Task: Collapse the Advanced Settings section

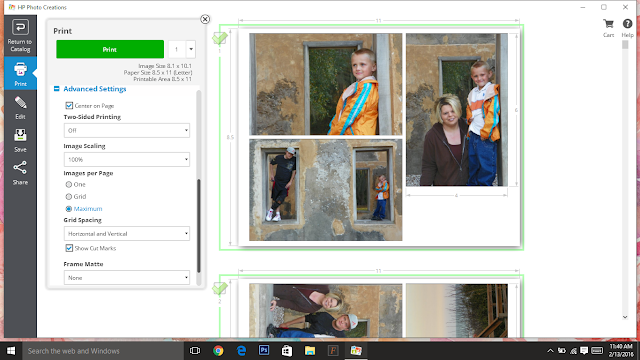Action: point(57,89)
